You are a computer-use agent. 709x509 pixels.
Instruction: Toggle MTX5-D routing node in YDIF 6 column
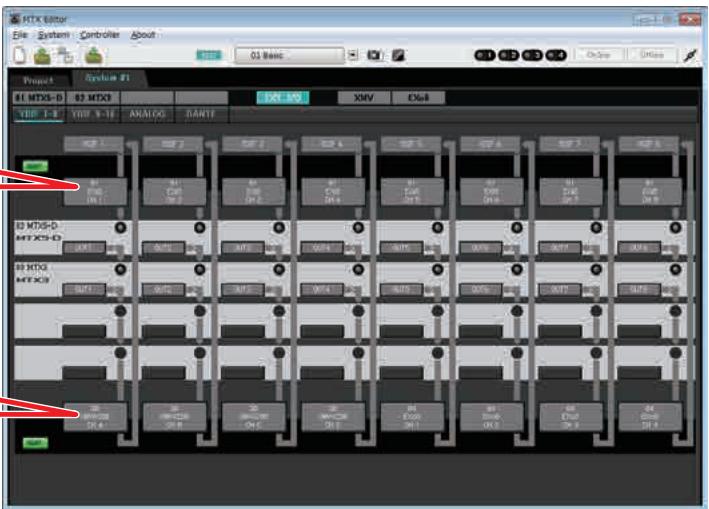tap(517, 227)
